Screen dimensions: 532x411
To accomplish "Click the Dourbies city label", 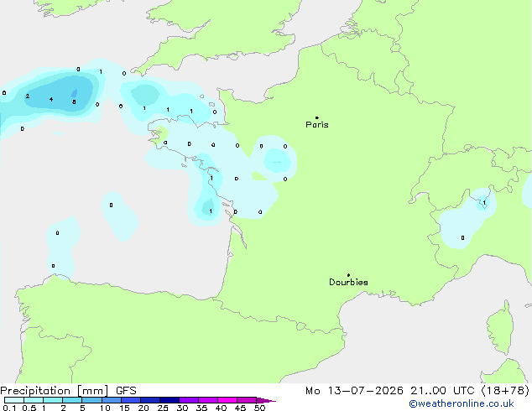I will click(348, 282).
